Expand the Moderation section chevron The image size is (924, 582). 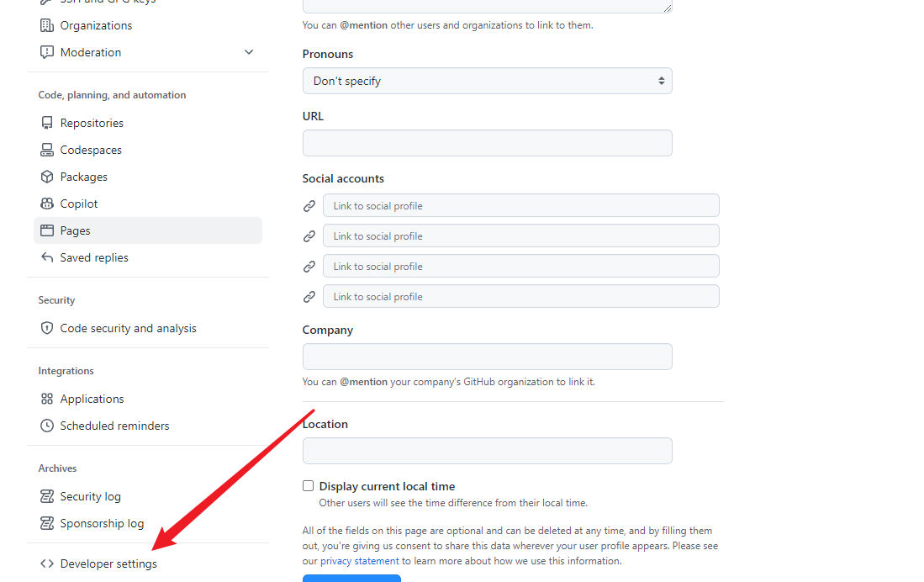click(249, 52)
